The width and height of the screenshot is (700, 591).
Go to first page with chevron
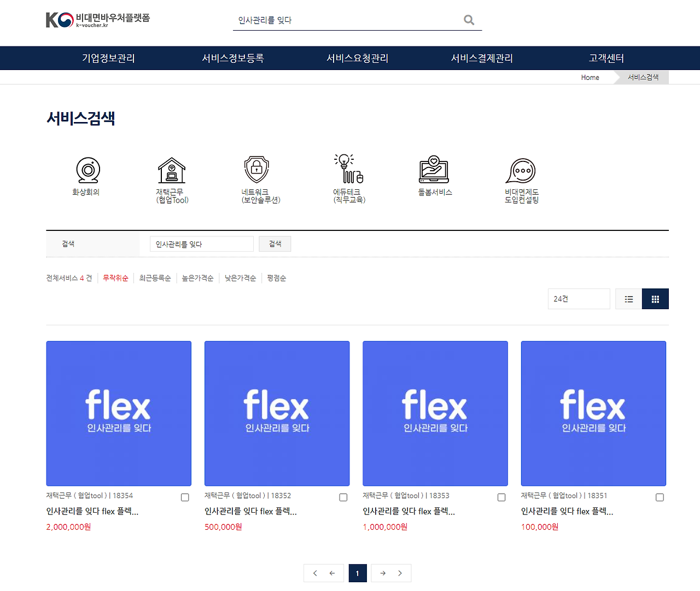tap(315, 573)
